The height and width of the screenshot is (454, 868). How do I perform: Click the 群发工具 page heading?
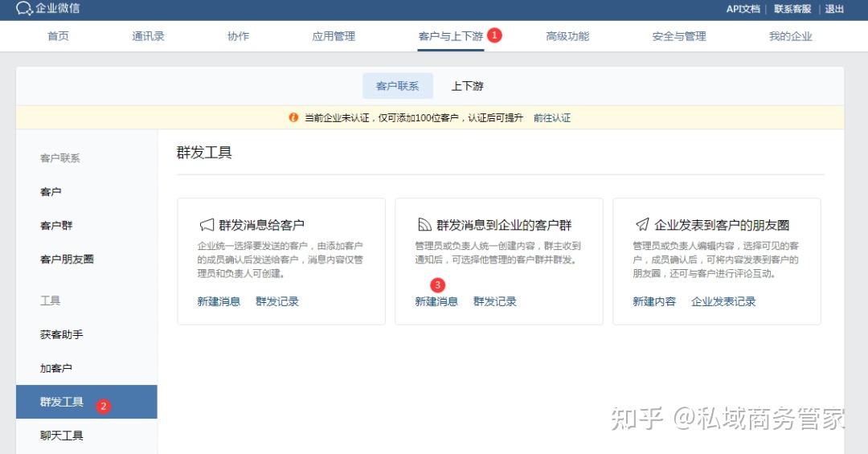point(204,152)
